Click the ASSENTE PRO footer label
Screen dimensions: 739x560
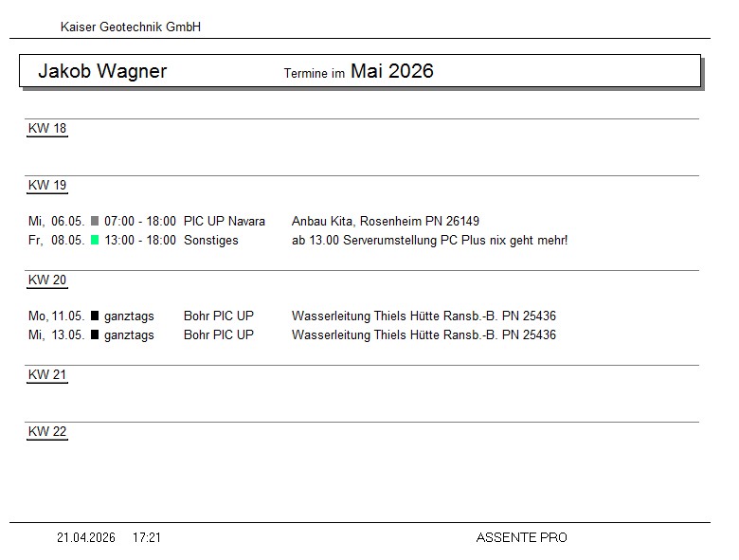click(521, 538)
